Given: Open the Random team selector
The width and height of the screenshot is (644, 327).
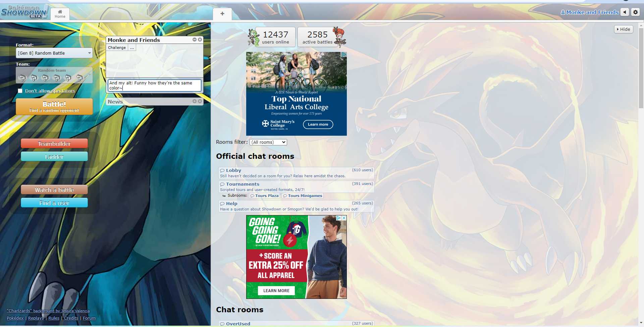Looking at the screenshot, I should click(54, 75).
